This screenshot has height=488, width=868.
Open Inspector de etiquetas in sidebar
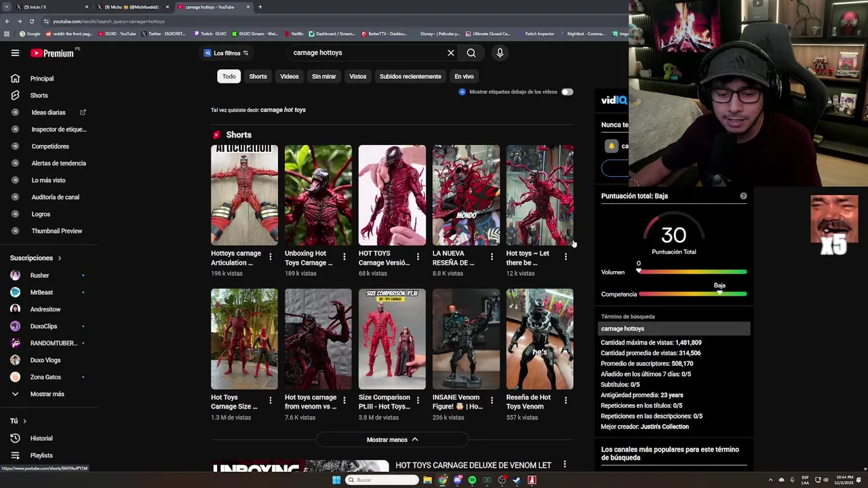pyautogui.click(x=58, y=129)
